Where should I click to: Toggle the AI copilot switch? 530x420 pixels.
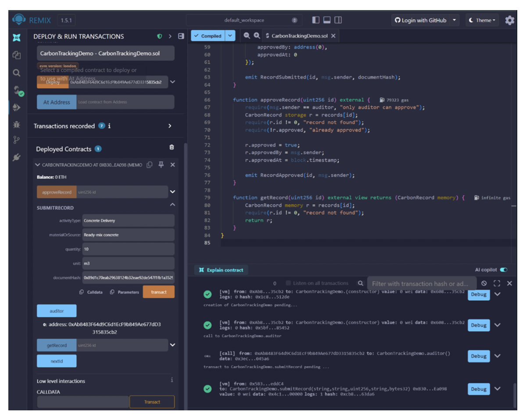pos(504,270)
